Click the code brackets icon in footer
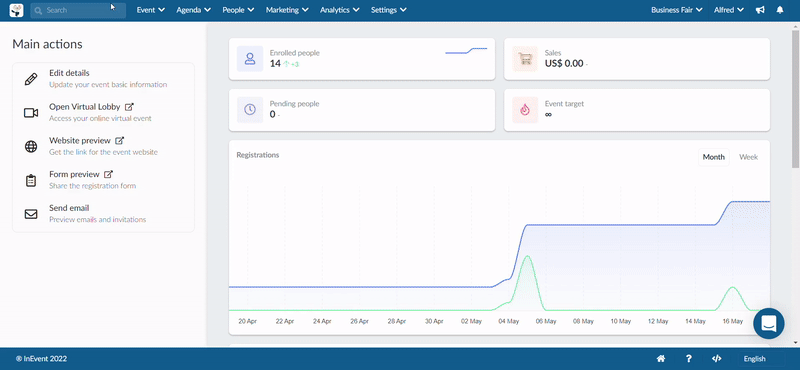Screen dimensions: 800x370 pyautogui.click(x=716, y=359)
